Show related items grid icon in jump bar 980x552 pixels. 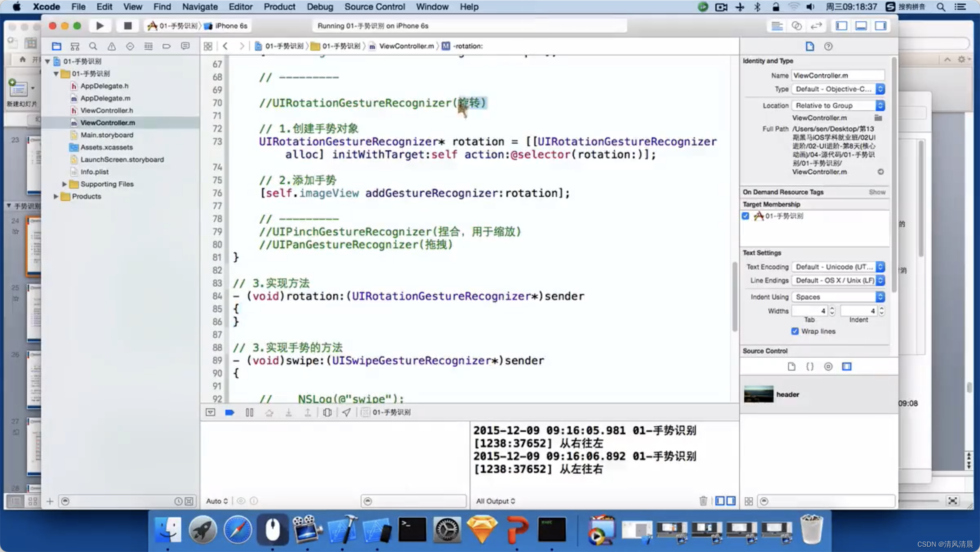point(208,46)
